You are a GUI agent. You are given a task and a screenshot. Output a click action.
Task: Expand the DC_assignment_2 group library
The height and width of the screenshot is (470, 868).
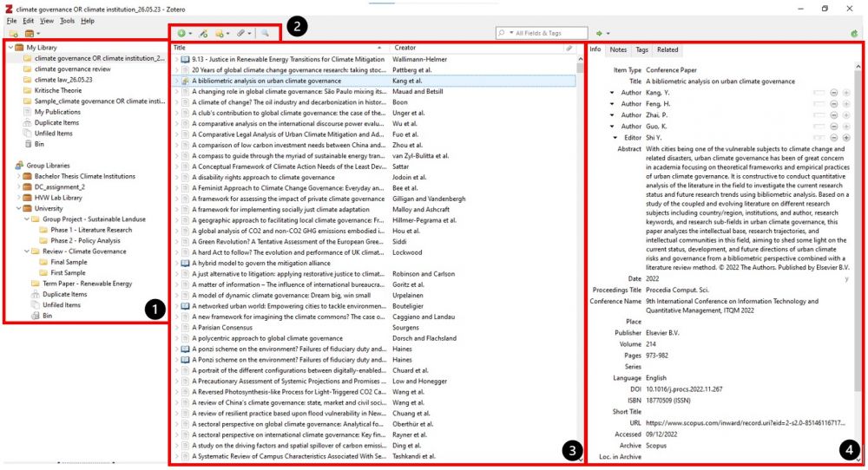coord(18,187)
